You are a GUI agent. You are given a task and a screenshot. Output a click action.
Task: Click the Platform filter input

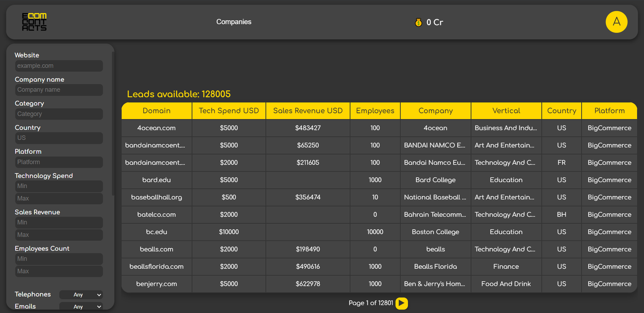[59, 162]
